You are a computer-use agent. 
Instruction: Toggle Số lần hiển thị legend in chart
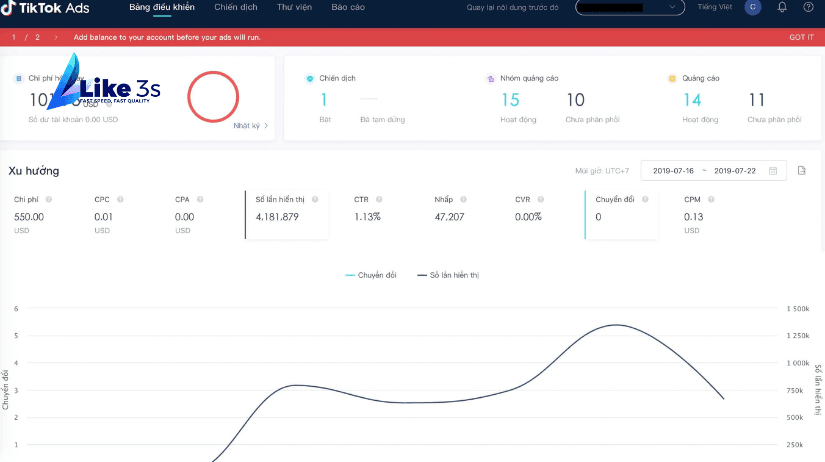click(x=448, y=275)
